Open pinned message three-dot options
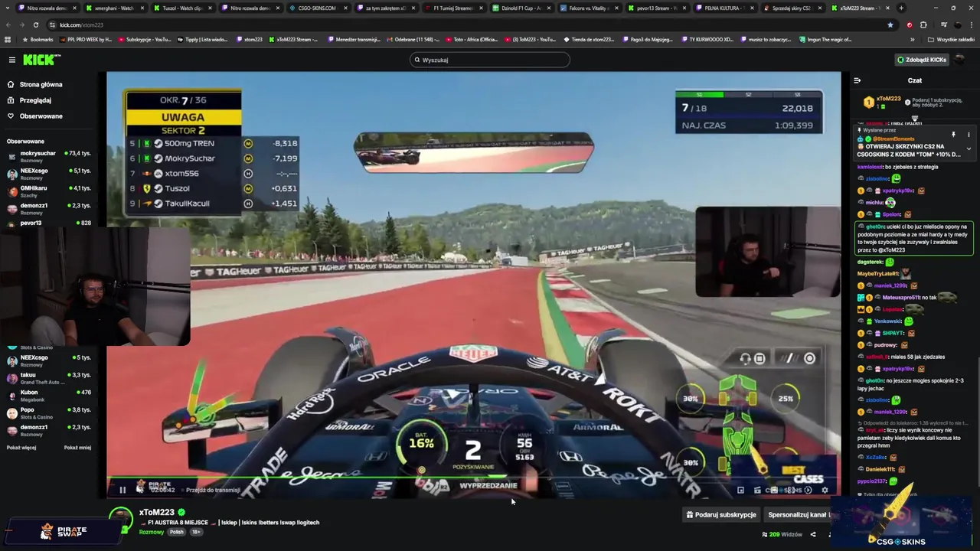Viewport: 980px width, 551px height. tap(968, 135)
